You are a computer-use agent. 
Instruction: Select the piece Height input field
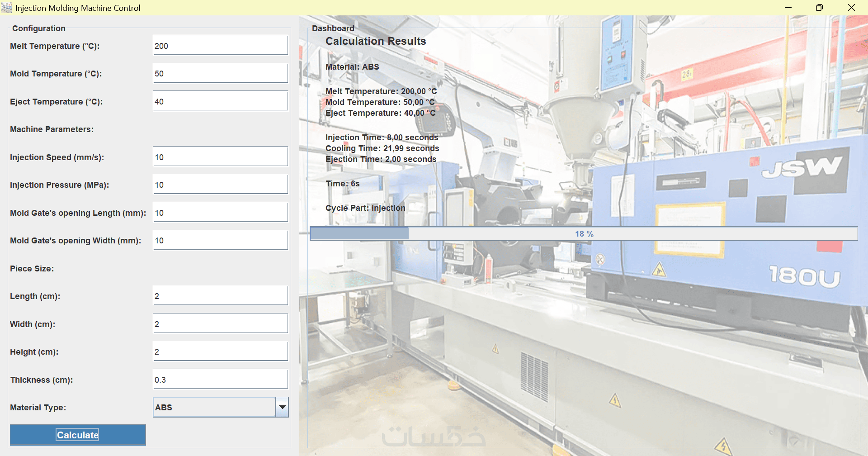point(220,351)
